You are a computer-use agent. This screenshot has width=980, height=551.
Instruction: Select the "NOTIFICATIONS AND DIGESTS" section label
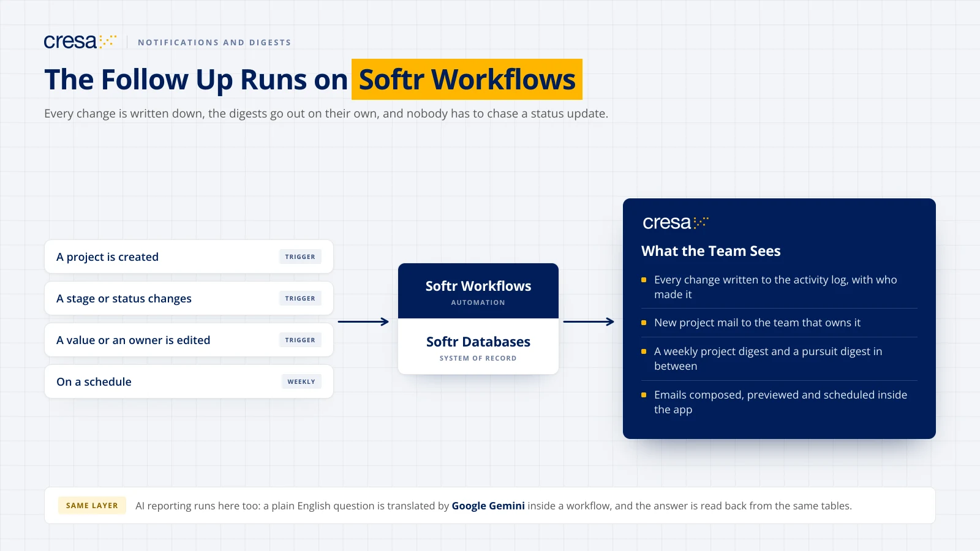click(x=214, y=42)
